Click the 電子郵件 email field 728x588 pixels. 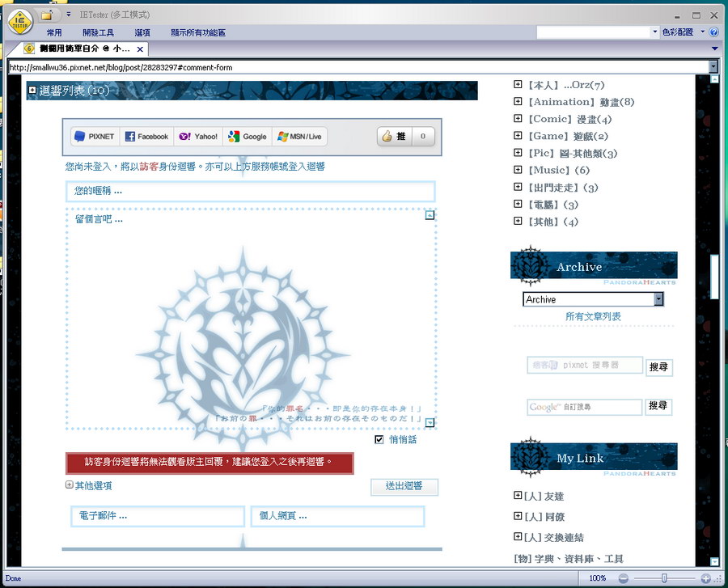click(158, 516)
